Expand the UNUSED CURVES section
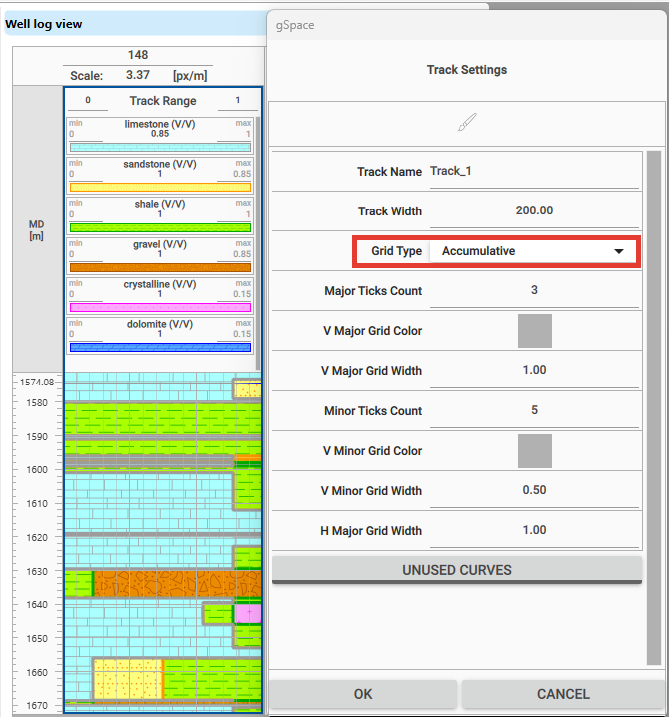This screenshot has height=717, width=669. coord(456,570)
